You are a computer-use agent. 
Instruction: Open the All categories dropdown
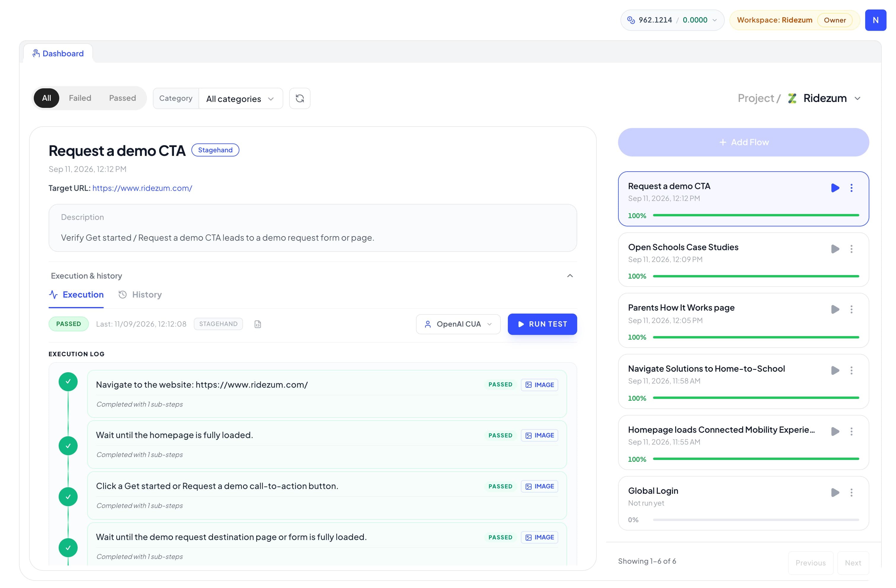(x=240, y=99)
